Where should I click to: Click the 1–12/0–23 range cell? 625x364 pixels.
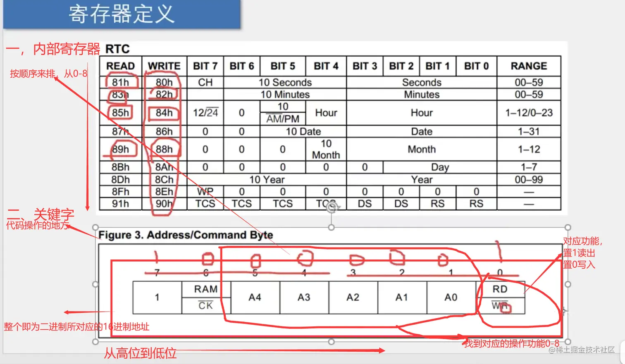pyautogui.click(x=529, y=113)
